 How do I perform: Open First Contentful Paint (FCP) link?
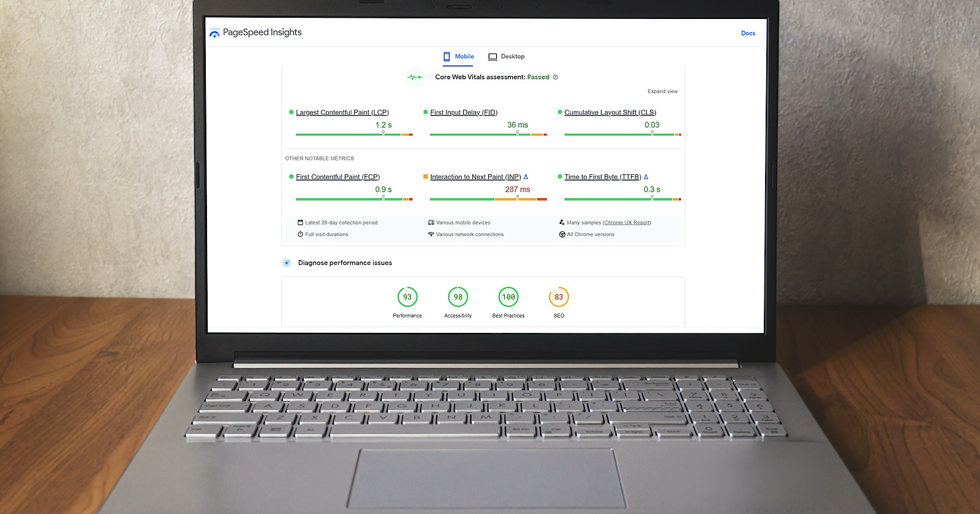click(x=337, y=177)
